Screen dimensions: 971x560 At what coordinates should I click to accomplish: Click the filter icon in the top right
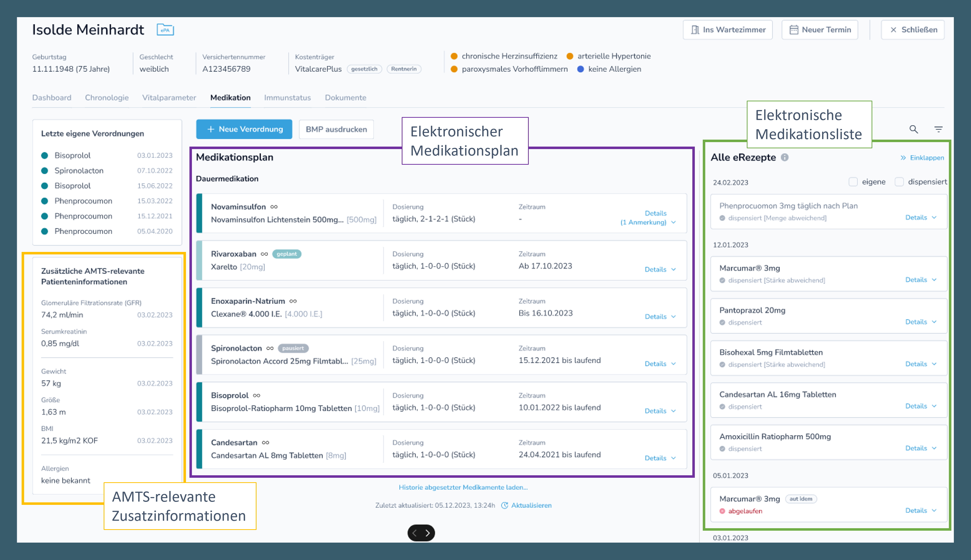click(x=939, y=130)
